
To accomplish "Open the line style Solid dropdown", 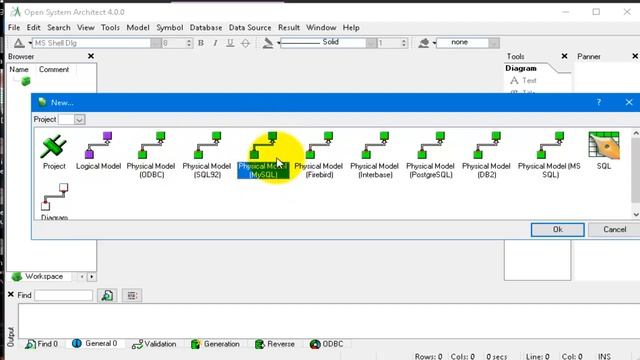I will pos(371,43).
